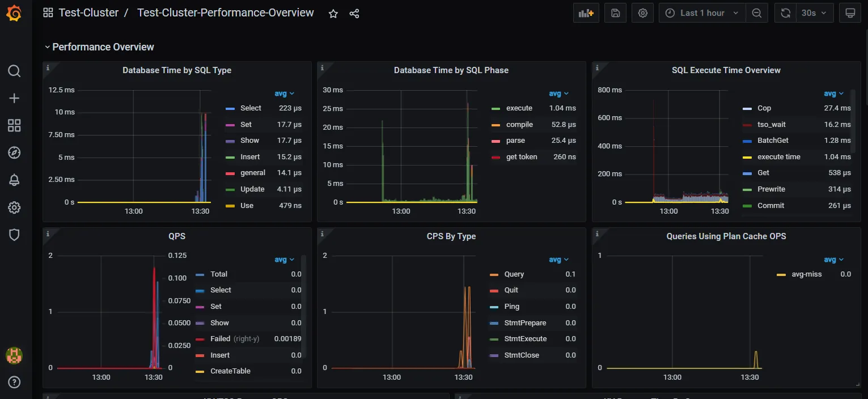Click the Test-Cluster folder breadcrumb link
Image resolution: width=868 pixels, height=399 pixels.
point(88,12)
